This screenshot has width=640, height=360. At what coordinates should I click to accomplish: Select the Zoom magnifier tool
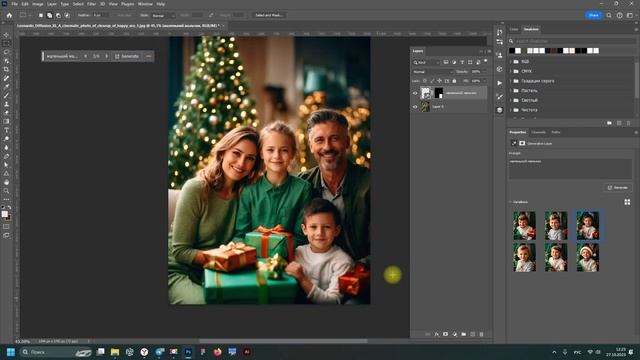[x=6, y=191]
